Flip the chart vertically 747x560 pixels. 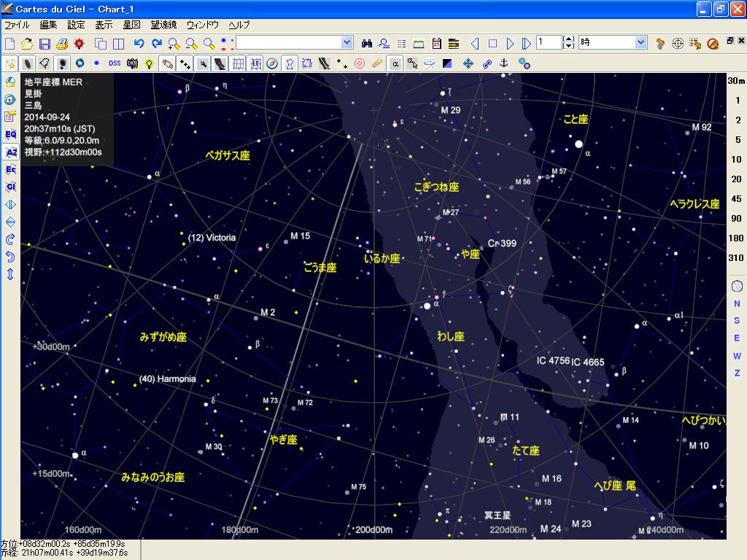tap(10, 222)
